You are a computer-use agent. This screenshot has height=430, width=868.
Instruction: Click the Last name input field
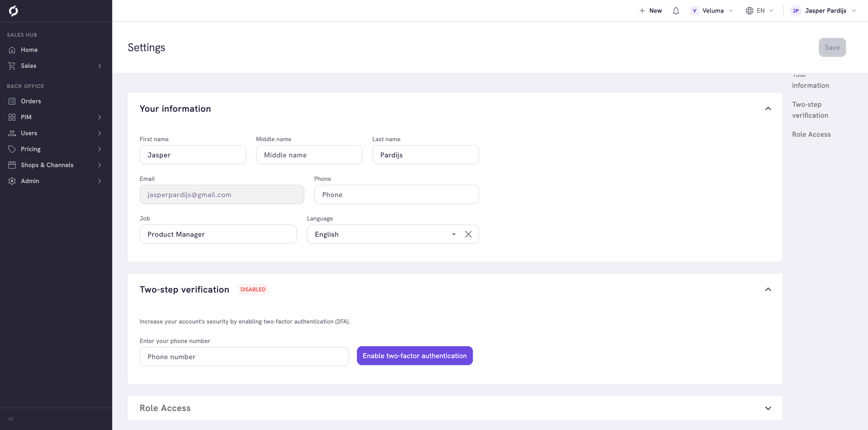[x=425, y=155]
